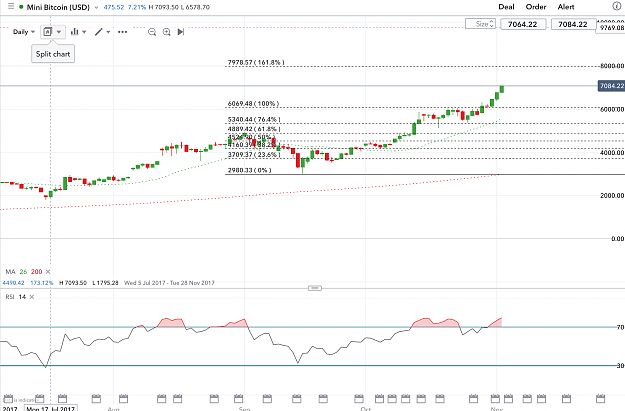The height and width of the screenshot is (411, 625).
Task: Click the 2980.33 (0%) Fibonacci label
Action: (x=250, y=170)
